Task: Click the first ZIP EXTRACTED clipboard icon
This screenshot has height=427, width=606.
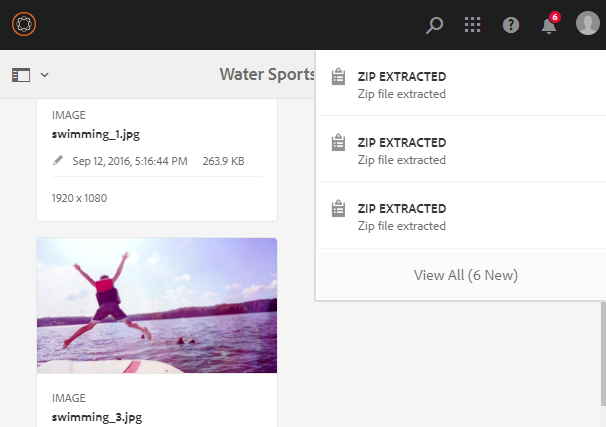Action: (x=338, y=77)
